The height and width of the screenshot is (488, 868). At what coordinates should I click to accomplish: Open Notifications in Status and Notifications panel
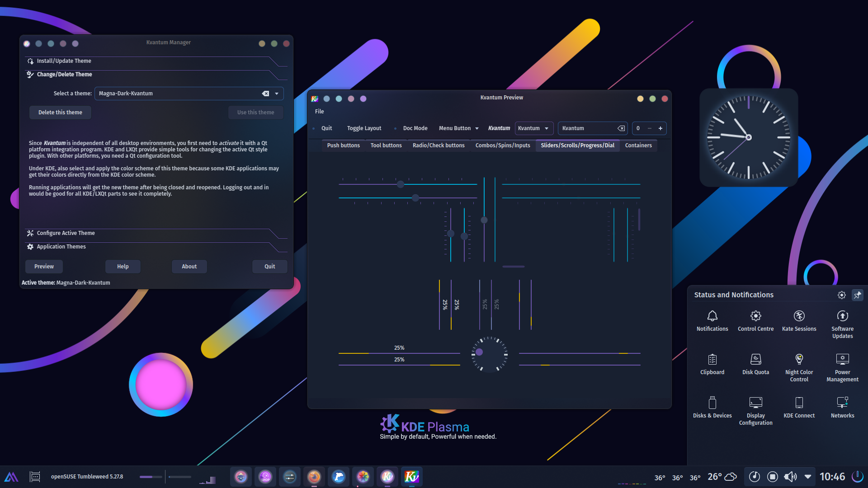[x=712, y=321]
